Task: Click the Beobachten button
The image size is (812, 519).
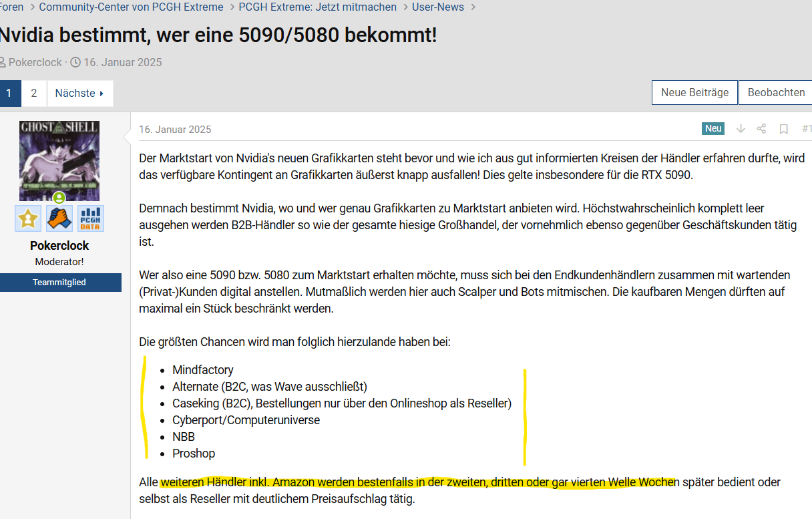Action: point(776,93)
